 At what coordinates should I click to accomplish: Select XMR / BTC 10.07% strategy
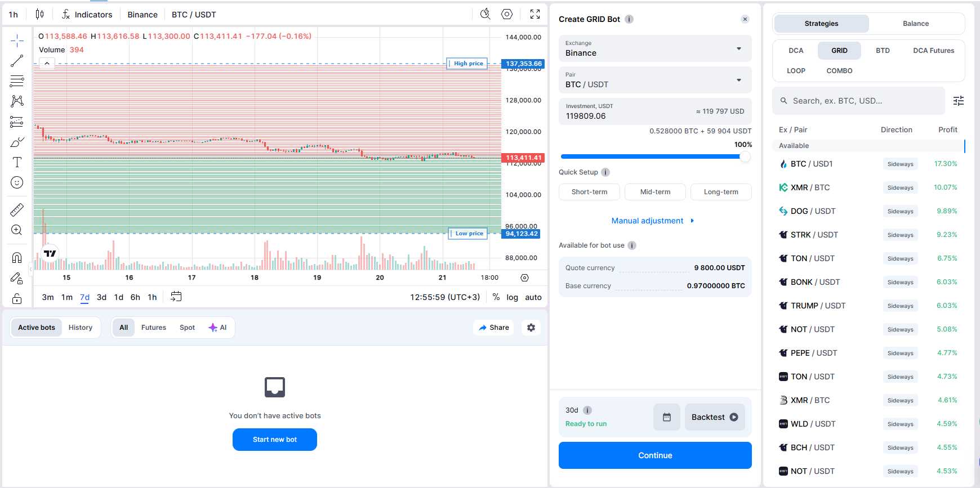pos(868,187)
